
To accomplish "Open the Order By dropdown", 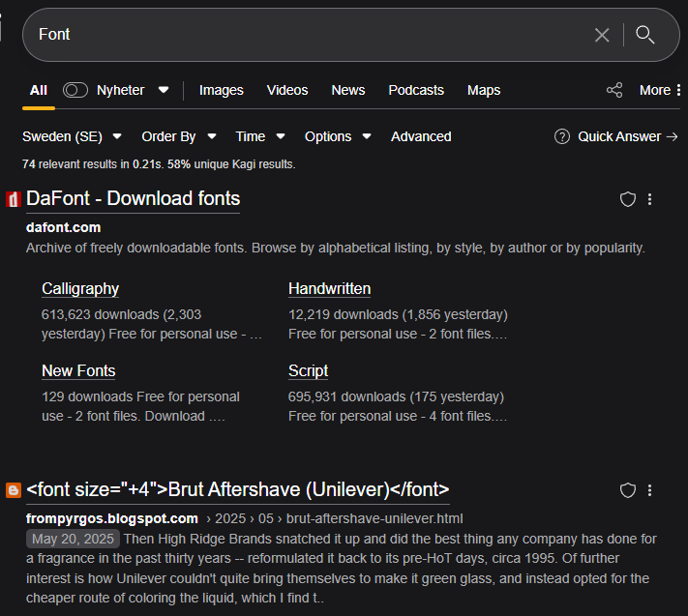I will pos(178,136).
